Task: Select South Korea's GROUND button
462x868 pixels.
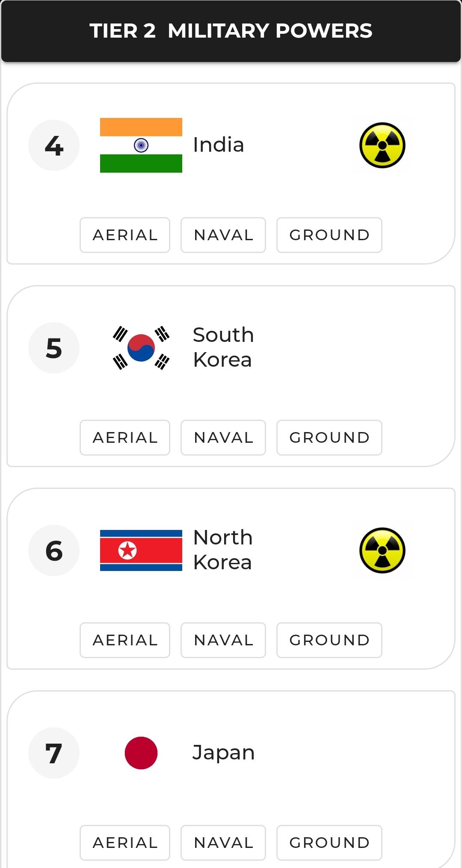Action: [x=329, y=438]
